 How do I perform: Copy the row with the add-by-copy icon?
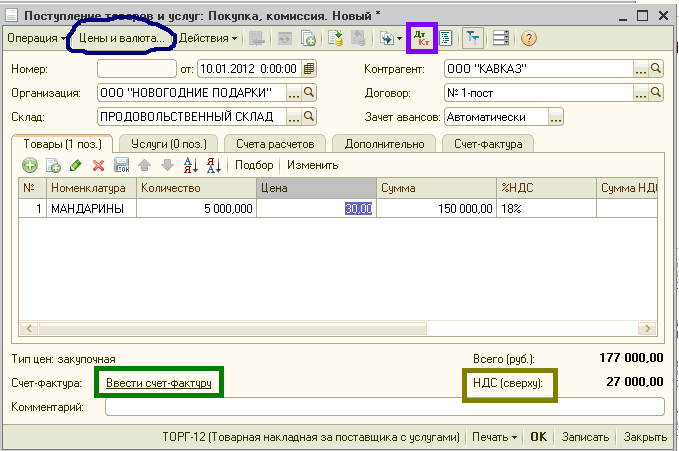[53, 165]
